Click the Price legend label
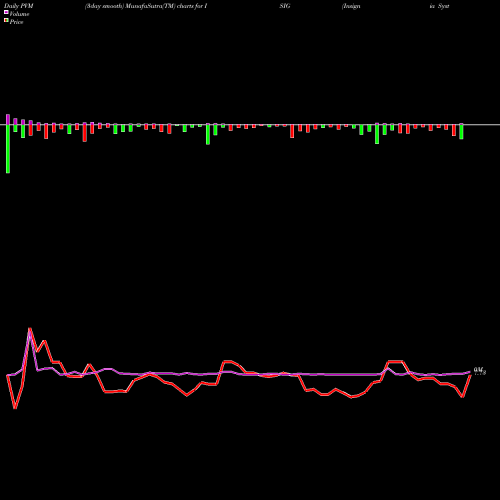 (x=16, y=22)
